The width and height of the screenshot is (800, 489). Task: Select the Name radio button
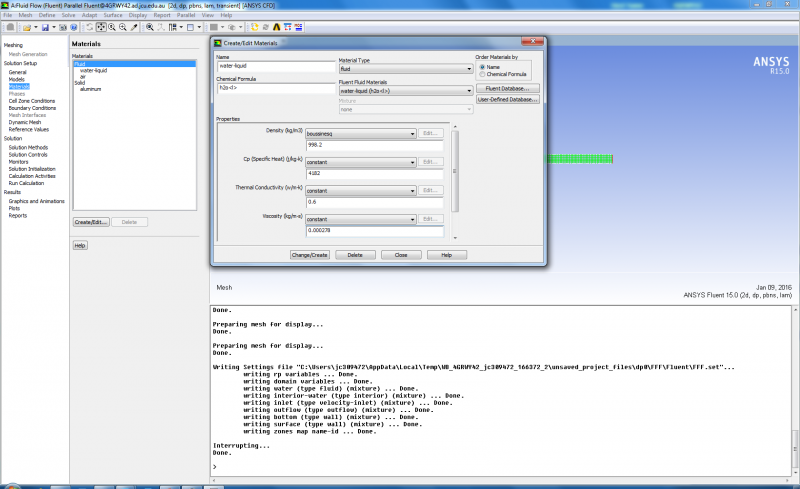click(482, 67)
